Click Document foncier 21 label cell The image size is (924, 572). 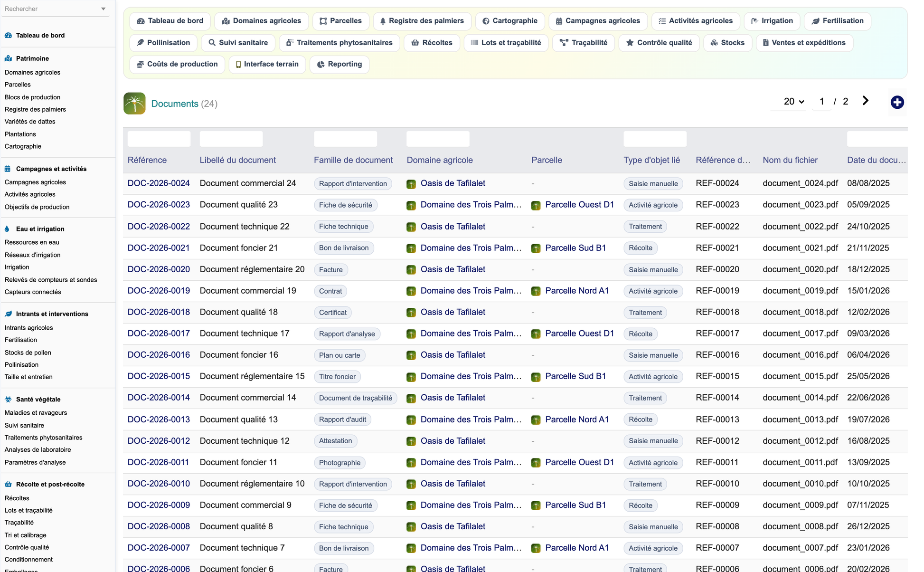[x=238, y=248]
